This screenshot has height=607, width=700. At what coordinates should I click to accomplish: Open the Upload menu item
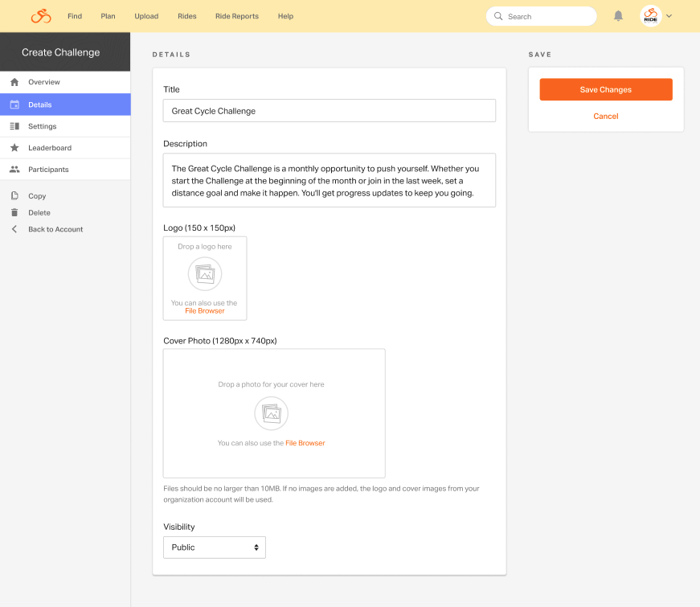click(146, 16)
